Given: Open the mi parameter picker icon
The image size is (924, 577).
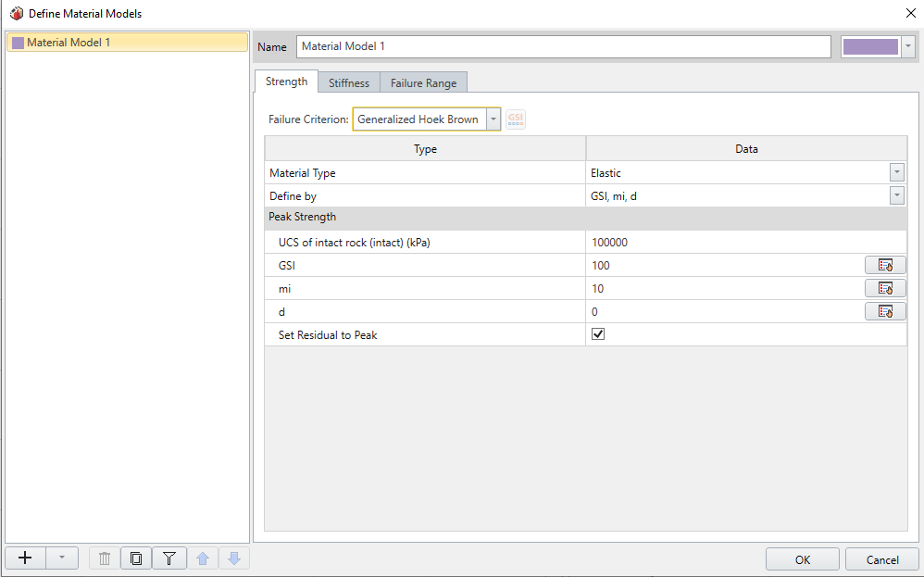Looking at the screenshot, I should 885,287.
